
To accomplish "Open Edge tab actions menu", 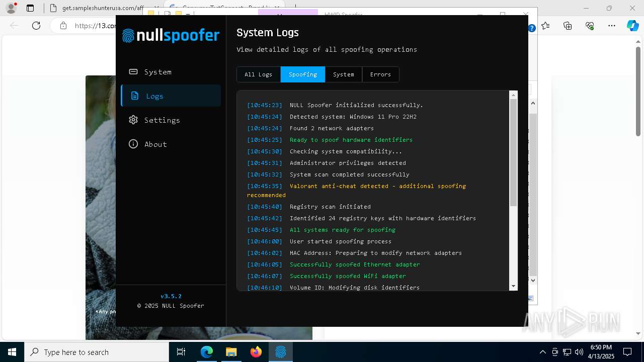I will click(x=30, y=8).
